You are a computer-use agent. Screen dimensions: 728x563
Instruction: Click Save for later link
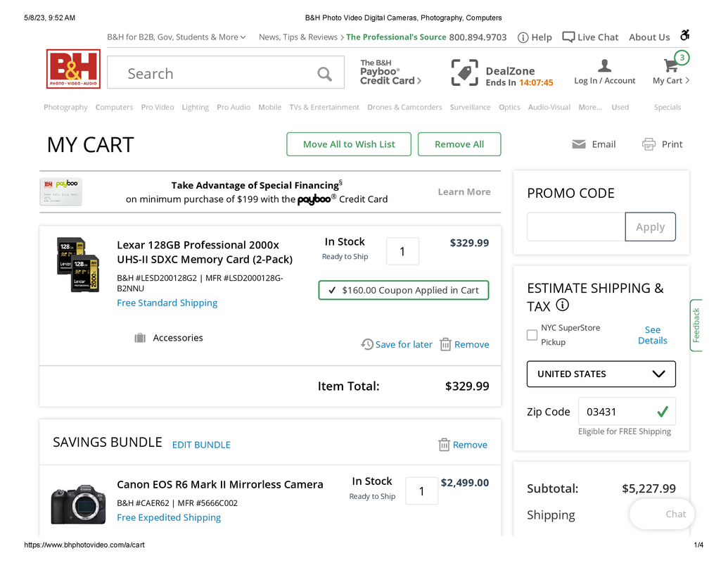tap(404, 344)
